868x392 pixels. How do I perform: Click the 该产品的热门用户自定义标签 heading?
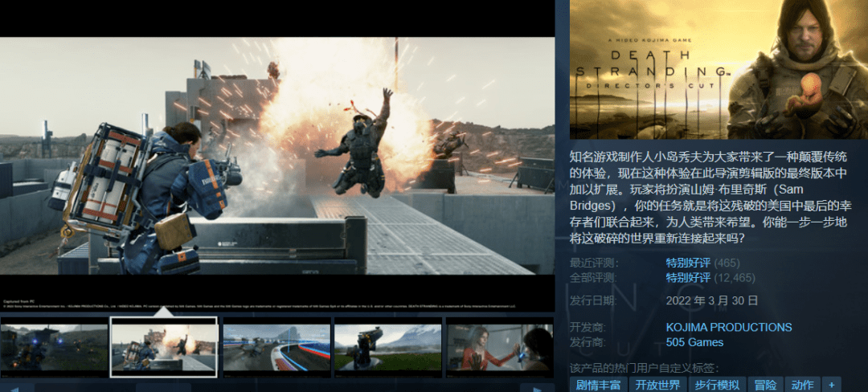pyautogui.click(x=644, y=368)
